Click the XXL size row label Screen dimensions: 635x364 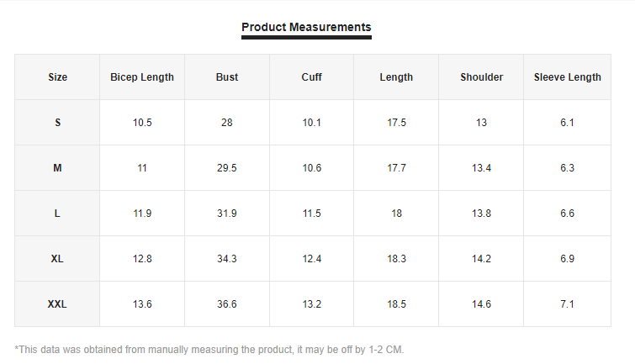point(57,304)
